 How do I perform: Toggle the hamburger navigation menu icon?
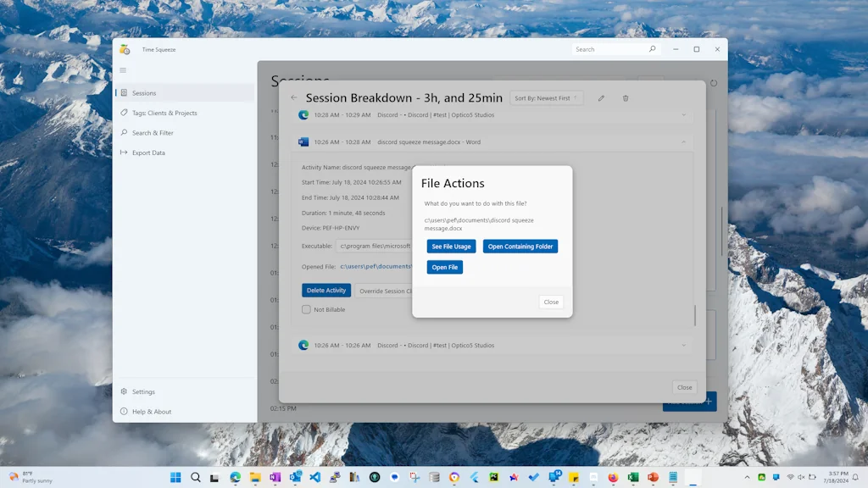pos(123,70)
